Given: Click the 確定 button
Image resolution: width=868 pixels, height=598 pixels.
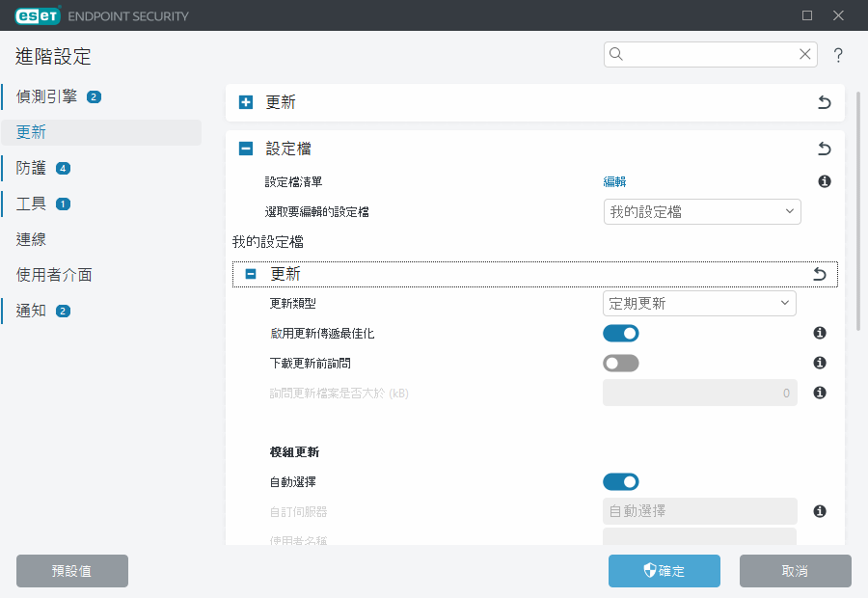Looking at the screenshot, I should pos(664,571).
